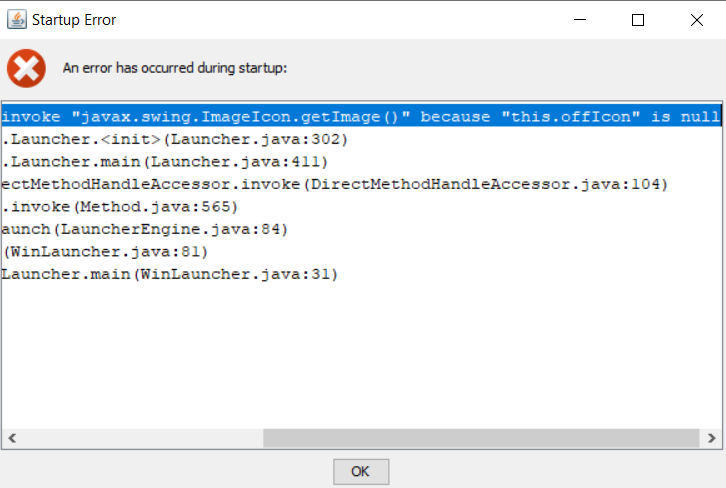Viewport: 726px width, 488px height.
Task: Maximize the Startup Error dialog
Action: [638, 19]
